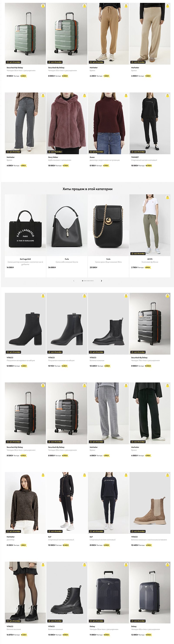Click the 19 990 ₽ fur coat price
This screenshot has height=644, width=174.
pyautogui.click(x=51, y=165)
